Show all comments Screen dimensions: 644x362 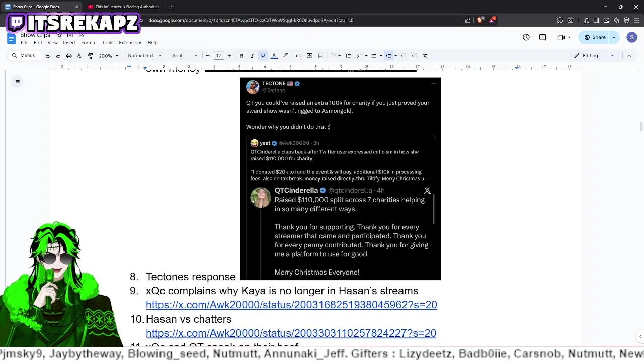click(x=542, y=37)
